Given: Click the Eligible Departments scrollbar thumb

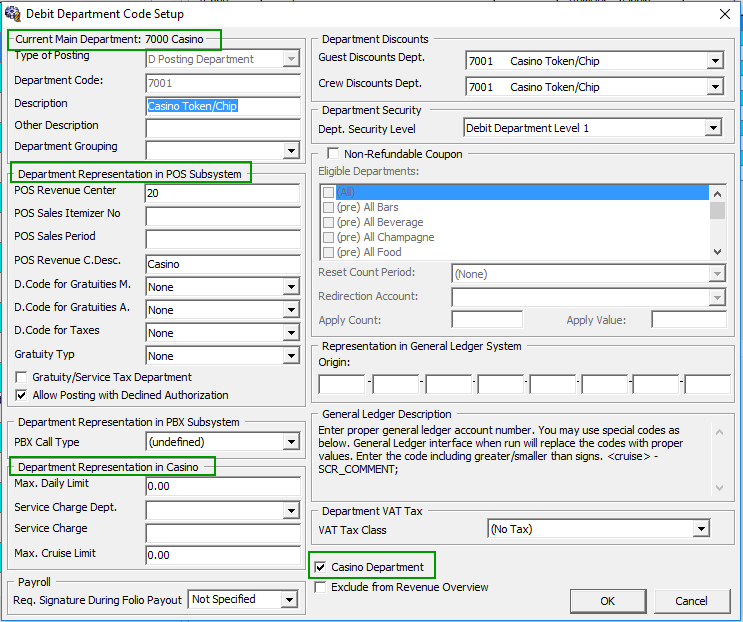Looking at the screenshot, I should 717,210.
